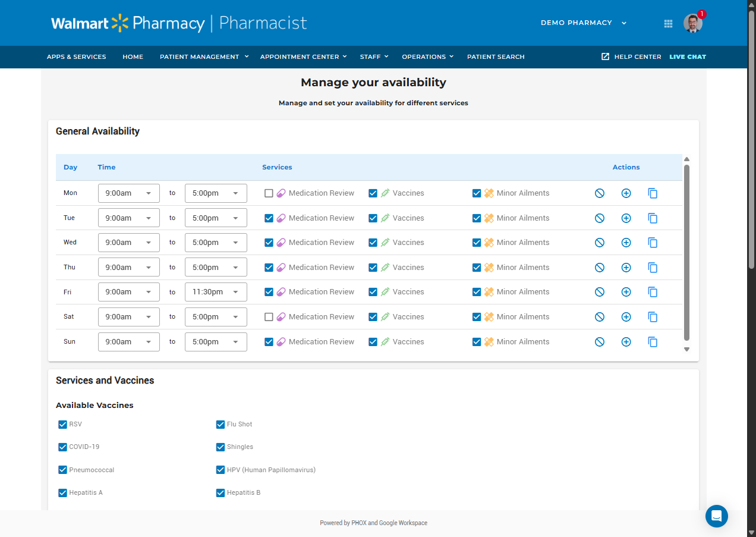Image resolution: width=756 pixels, height=537 pixels.
Task: Click the availability table's vertical scrollbar
Action: pos(686,253)
